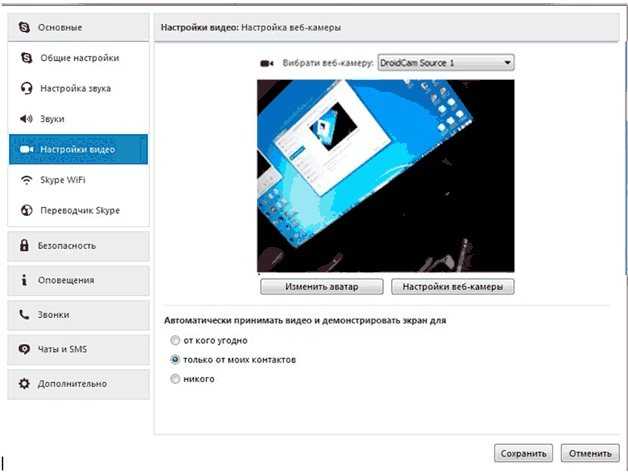Click the phone handset icon beside Звонки
Viewport: 628px width, 475px height.
pyautogui.click(x=24, y=314)
